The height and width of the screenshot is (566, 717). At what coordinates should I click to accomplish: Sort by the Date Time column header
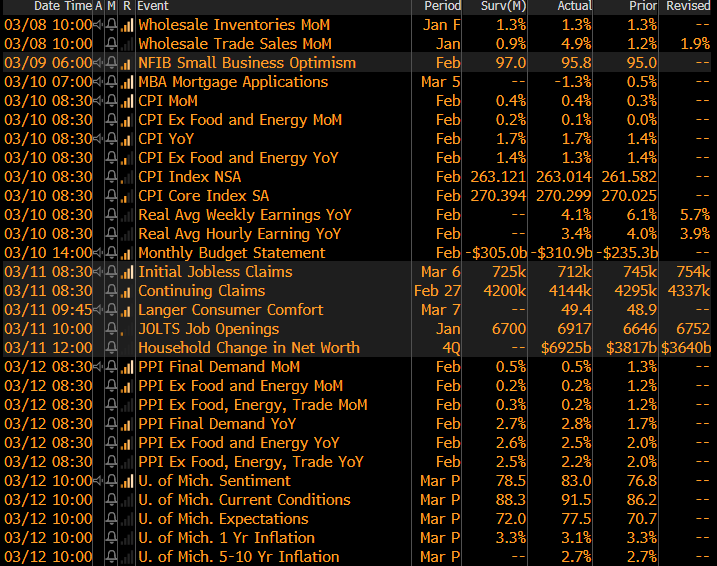62,6
